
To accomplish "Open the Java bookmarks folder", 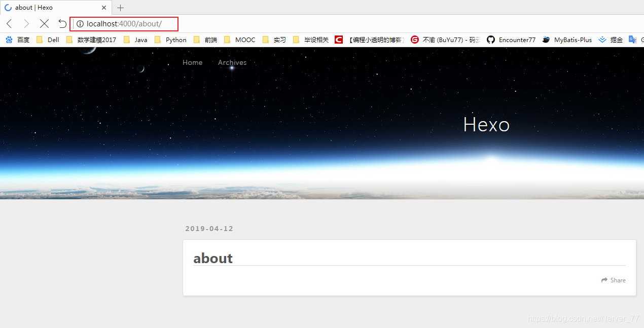I will 135,40.
